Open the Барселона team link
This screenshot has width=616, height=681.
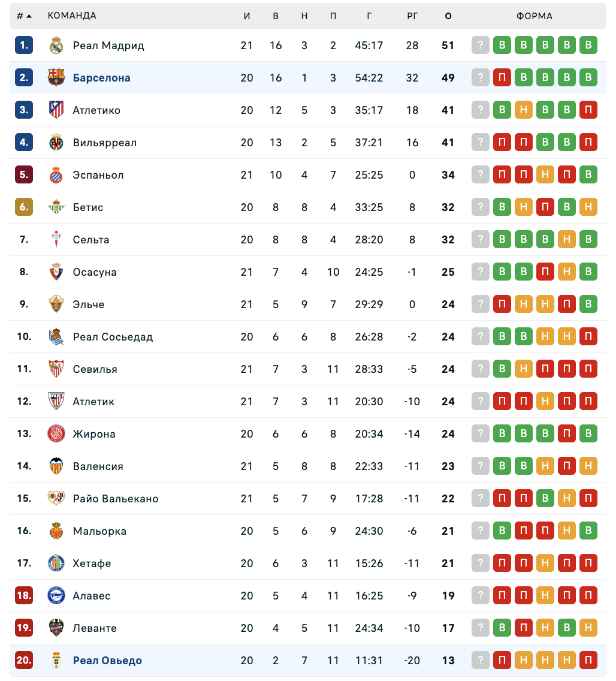pyautogui.click(x=101, y=78)
